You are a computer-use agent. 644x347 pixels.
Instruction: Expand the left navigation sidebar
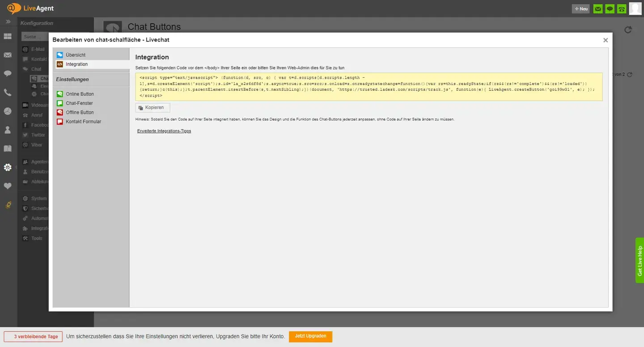[8, 22]
